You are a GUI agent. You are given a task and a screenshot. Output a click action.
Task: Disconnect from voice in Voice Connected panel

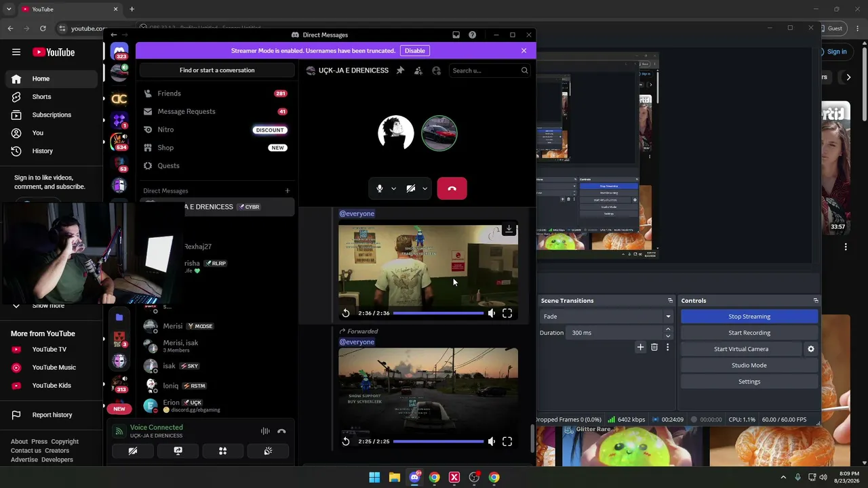281,431
